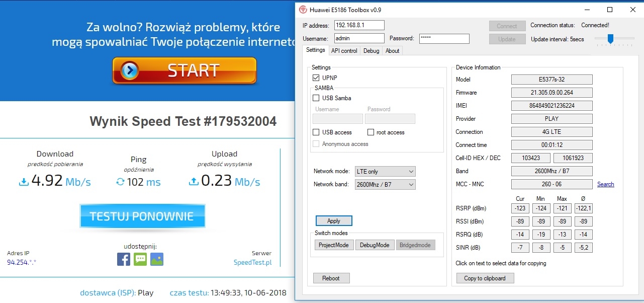
Task: Toggle the UPNP checkbox
Action: coord(316,78)
